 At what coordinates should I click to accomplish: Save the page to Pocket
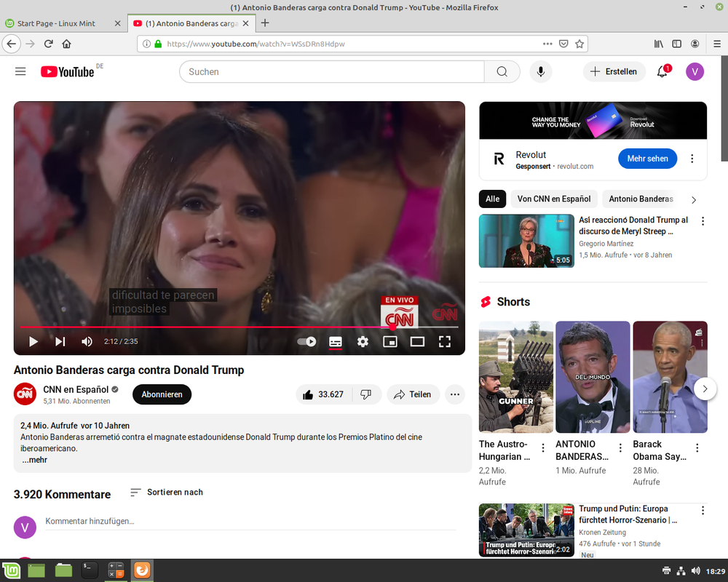563,44
